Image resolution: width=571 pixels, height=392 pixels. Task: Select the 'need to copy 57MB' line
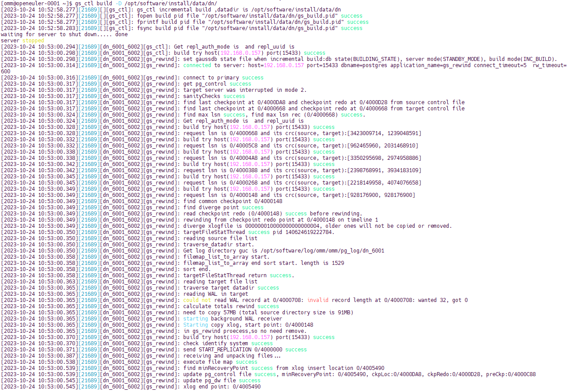(177, 312)
